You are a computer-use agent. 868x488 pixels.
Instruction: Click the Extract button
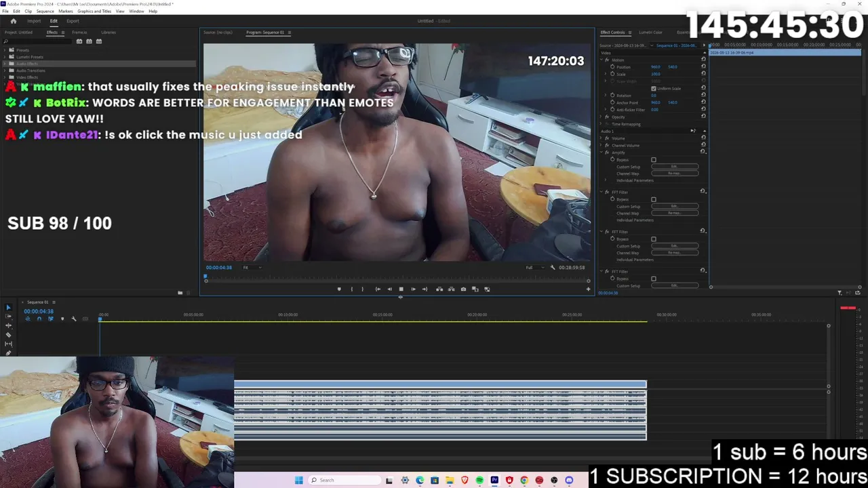pyautogui.click(x=451, y=289)
